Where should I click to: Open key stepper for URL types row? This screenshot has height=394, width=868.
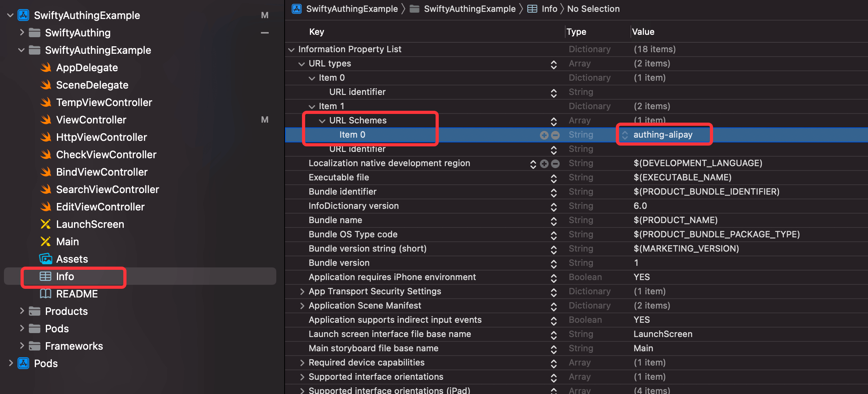click(x=553, y=64)
